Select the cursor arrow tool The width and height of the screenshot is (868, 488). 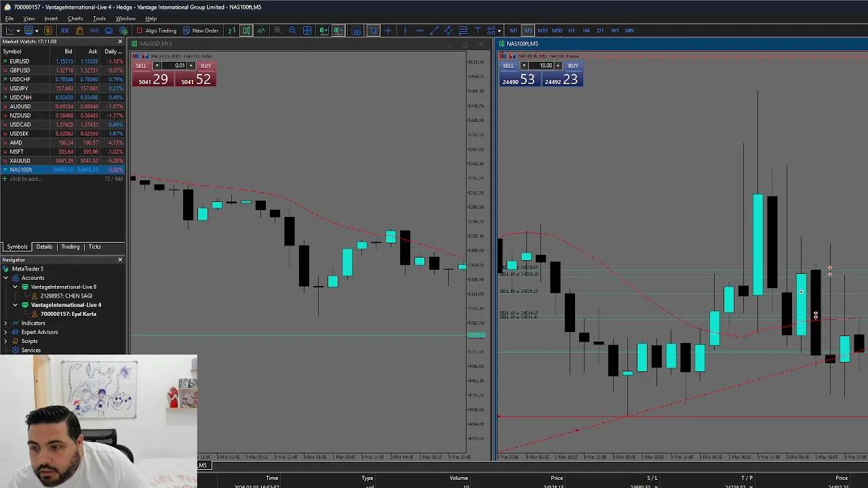pyautogui.click(x=373, y=30)
